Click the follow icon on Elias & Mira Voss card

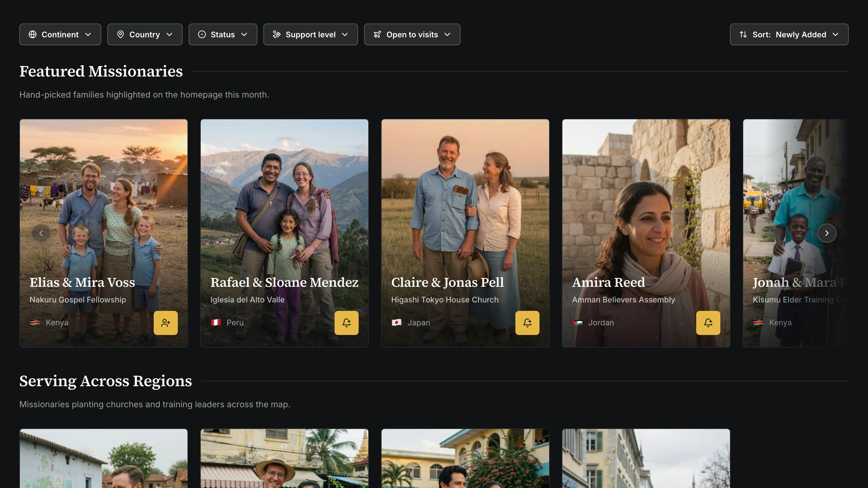tap(165, 323)
